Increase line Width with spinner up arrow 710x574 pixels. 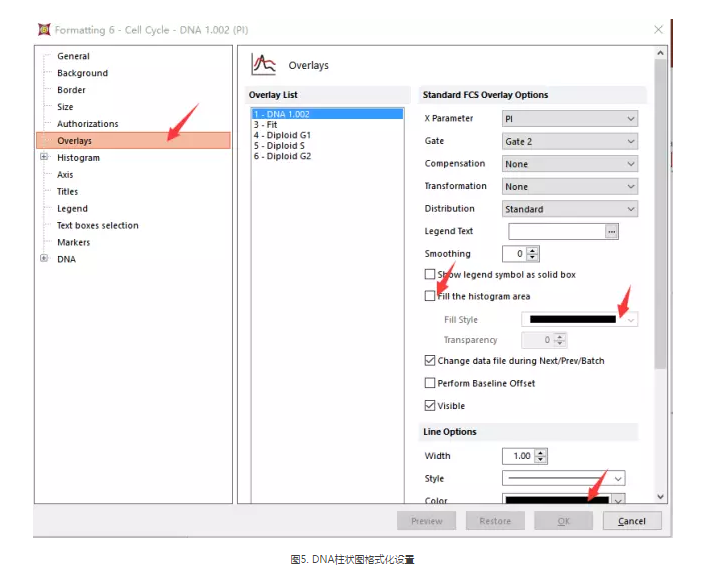click(541, 452)
